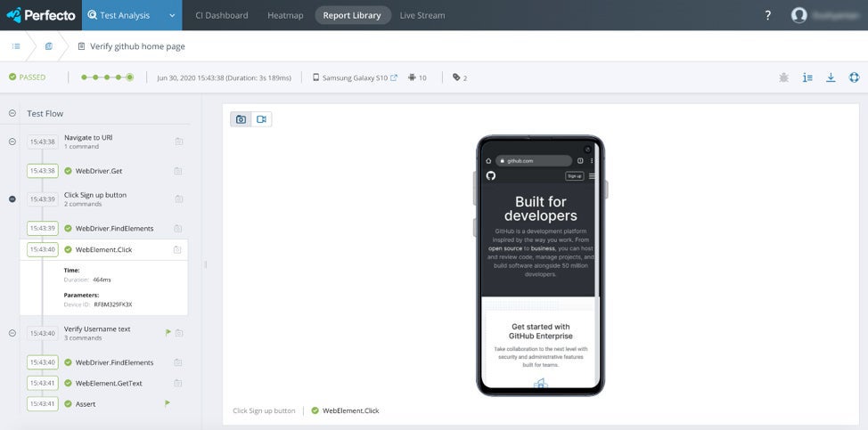
Task: Click clipboard icon on Click Sign up button row
Action: (179, 199)
